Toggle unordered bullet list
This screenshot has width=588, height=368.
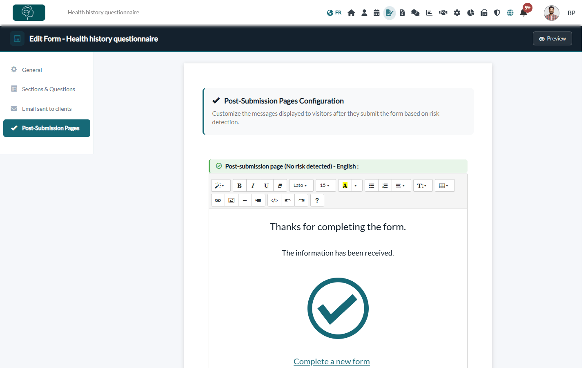point(372,186)
